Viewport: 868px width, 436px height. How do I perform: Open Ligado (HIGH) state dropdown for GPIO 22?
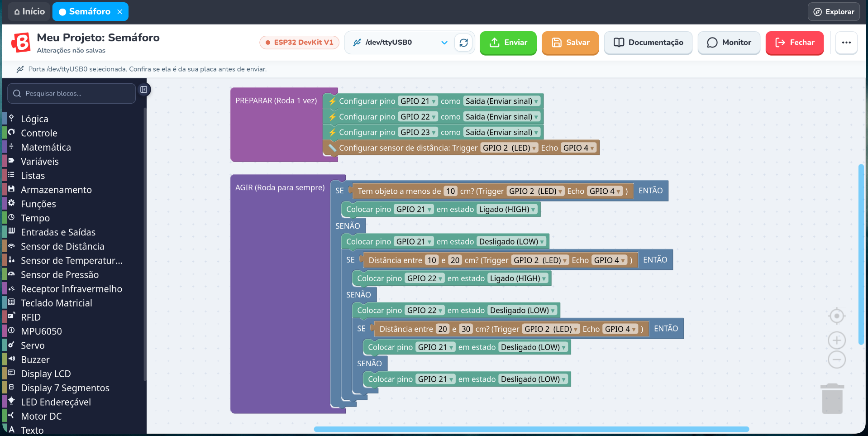(x=518, y=278)
